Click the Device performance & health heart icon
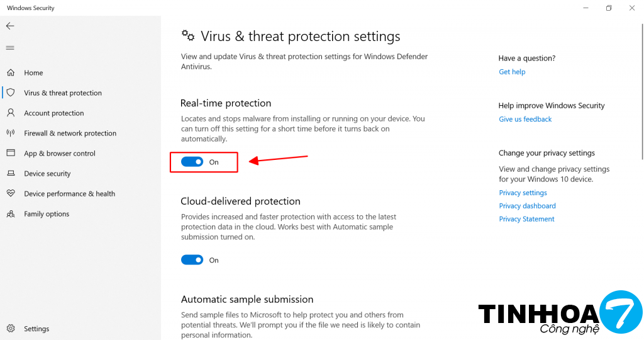This screenshot has width=644, height=340. coord(11,194)
